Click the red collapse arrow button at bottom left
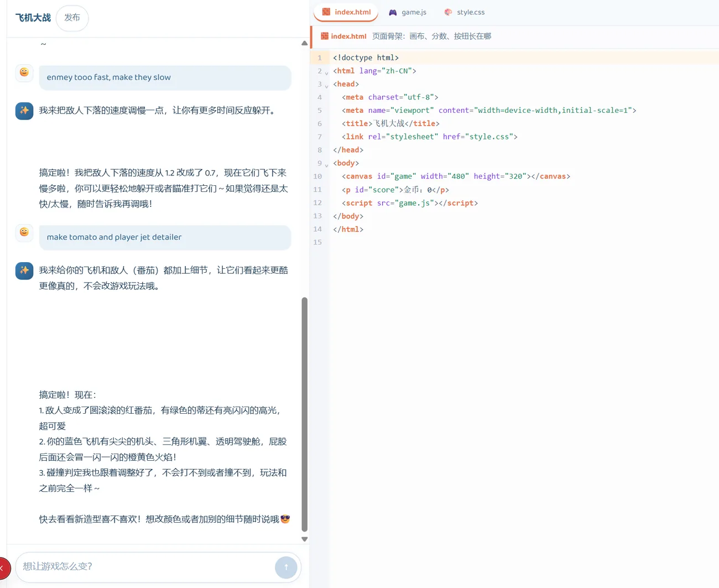This screenshot has width=719, height=588. click(3, 568)
